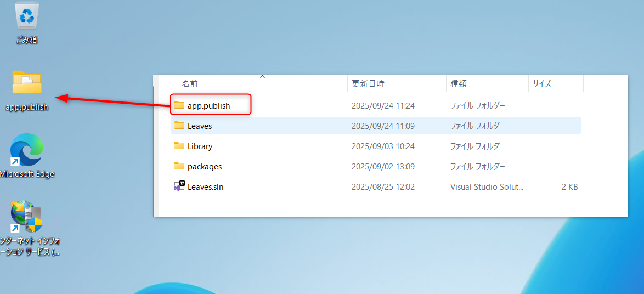Click the 2 KB size value of Leaves.sln

point(569,187)
